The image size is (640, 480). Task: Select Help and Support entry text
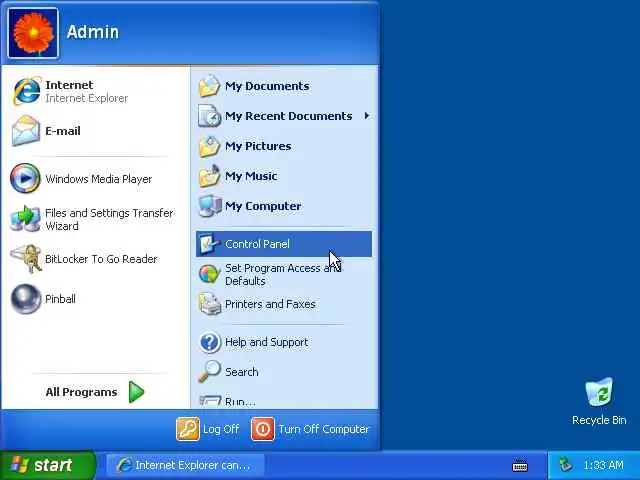coord(267,342)
